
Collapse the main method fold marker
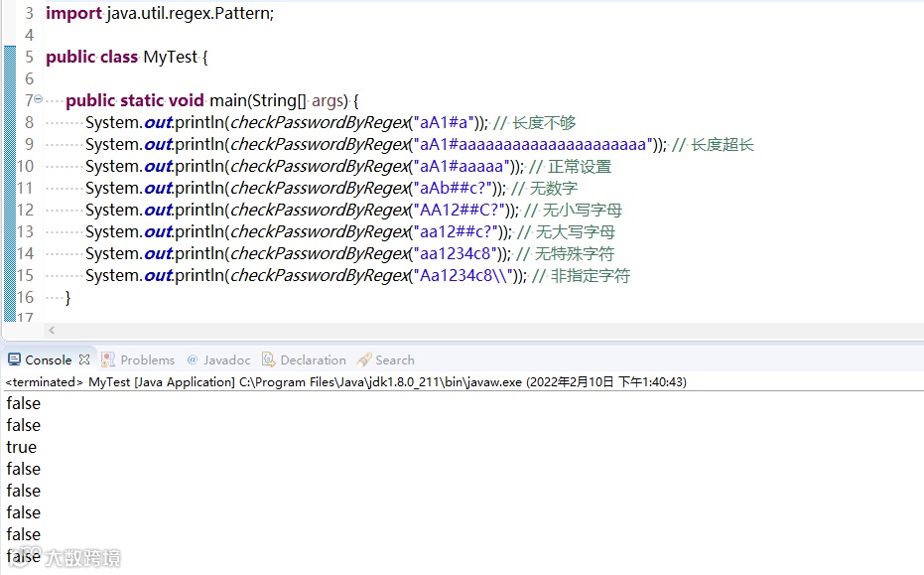(39, 99)
